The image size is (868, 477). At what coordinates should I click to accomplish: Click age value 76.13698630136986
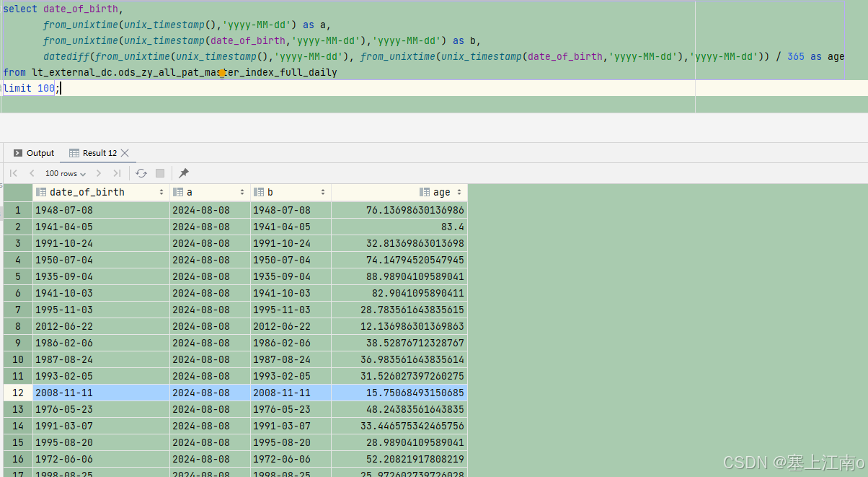(399, 210)
